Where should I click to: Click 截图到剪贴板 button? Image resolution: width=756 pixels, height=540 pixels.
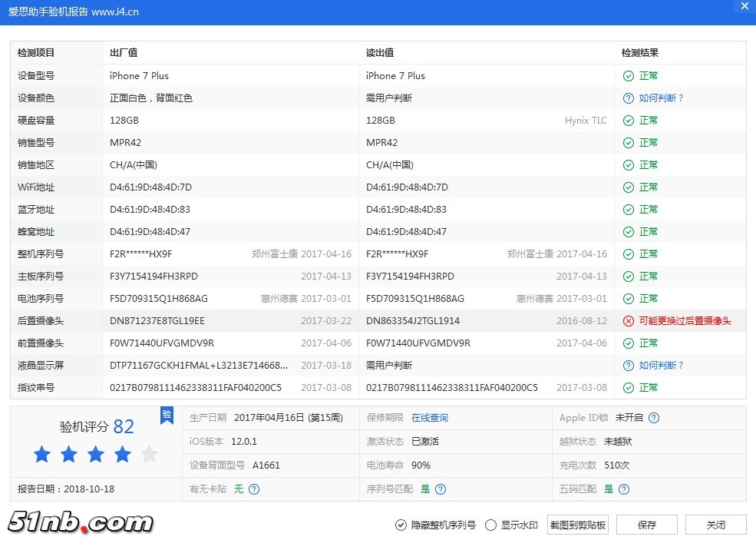578,525
